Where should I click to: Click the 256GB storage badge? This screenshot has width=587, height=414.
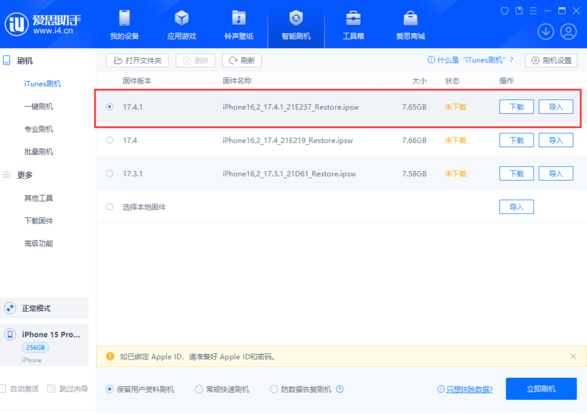pos(36,347)
